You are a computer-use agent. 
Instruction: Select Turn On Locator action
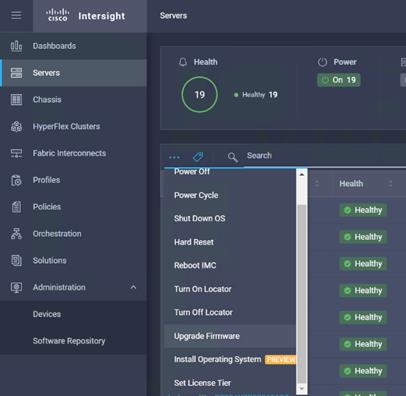230,289
